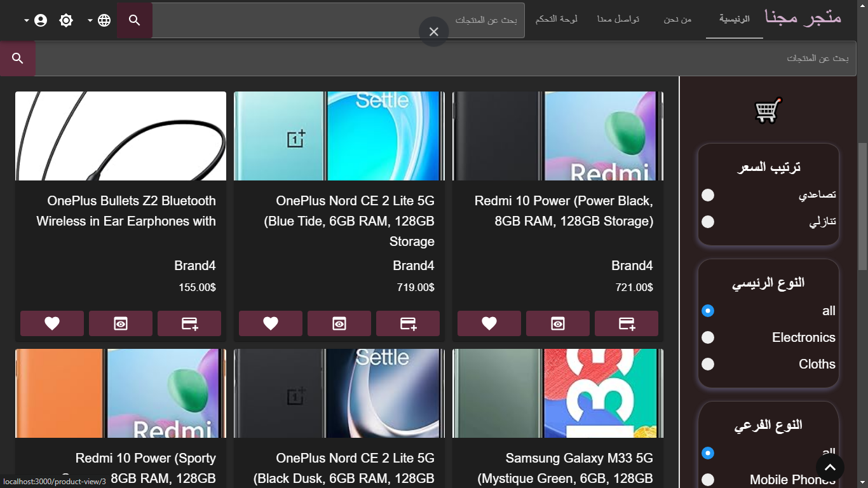Focus the navbar product search field

(338, 20)
